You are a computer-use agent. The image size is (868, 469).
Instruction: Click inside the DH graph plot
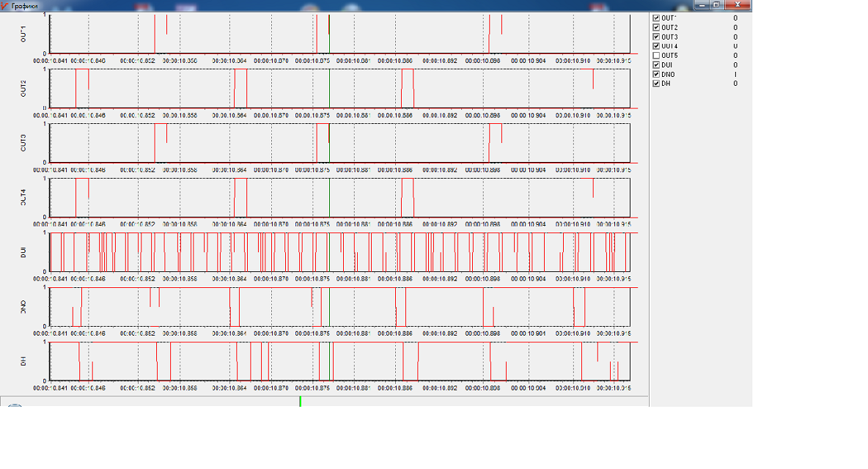coord(340,361)
